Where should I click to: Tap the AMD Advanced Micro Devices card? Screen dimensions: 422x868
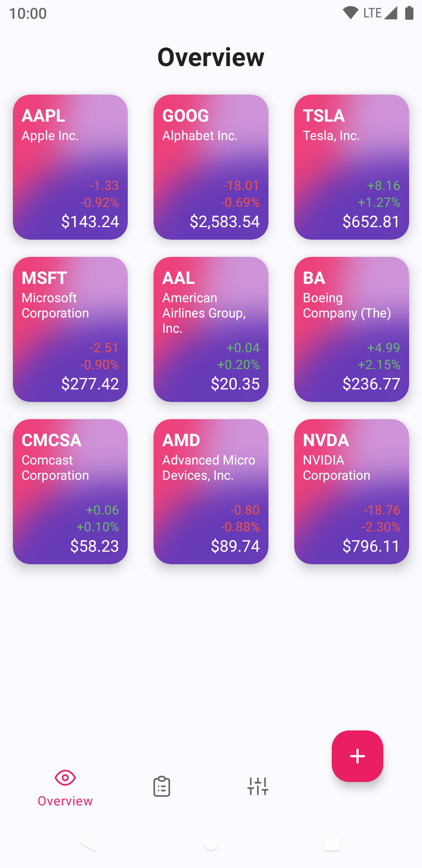pyautogui.click(x=211, y=491)
